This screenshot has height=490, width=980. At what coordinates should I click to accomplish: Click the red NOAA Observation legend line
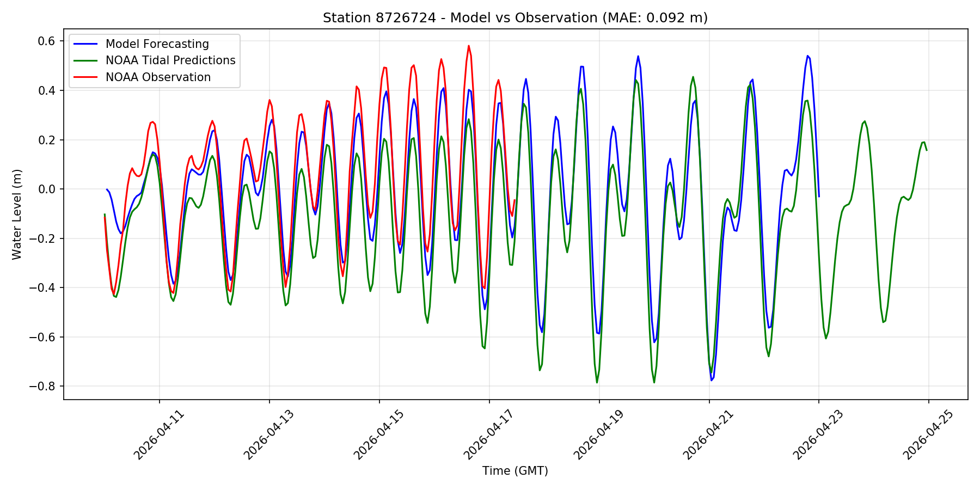tap(87, 77)
